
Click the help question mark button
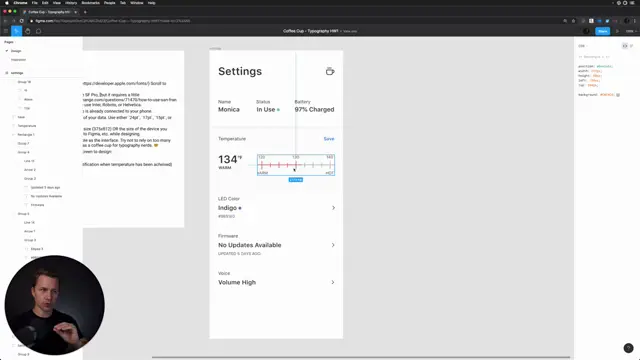[x=629, y=348]
